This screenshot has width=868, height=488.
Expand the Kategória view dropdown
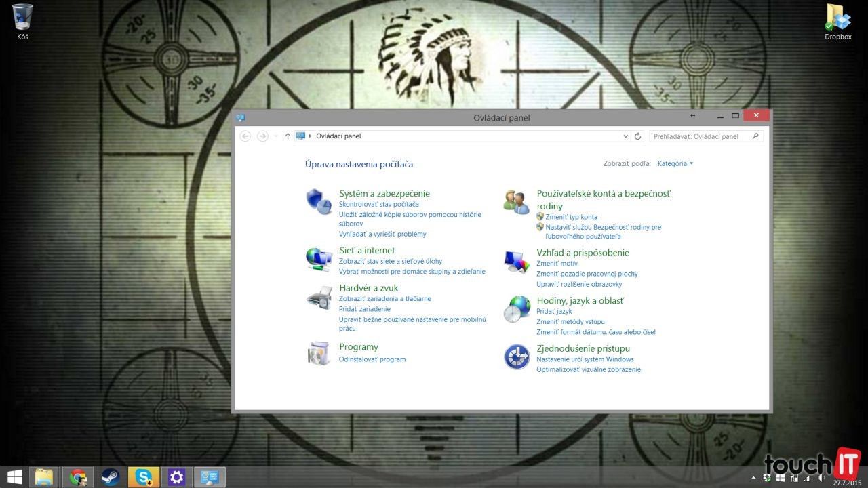[x=675, y=163]
